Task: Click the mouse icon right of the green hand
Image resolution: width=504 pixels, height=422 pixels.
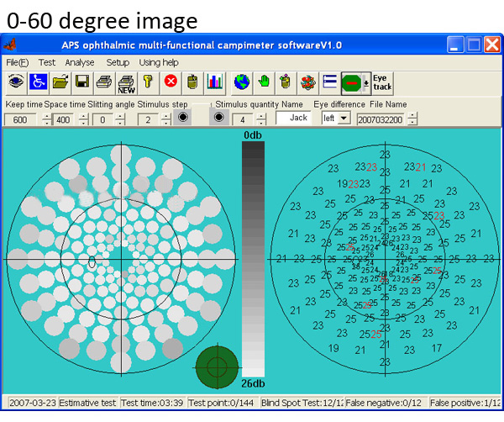Action: pos(286,82)
